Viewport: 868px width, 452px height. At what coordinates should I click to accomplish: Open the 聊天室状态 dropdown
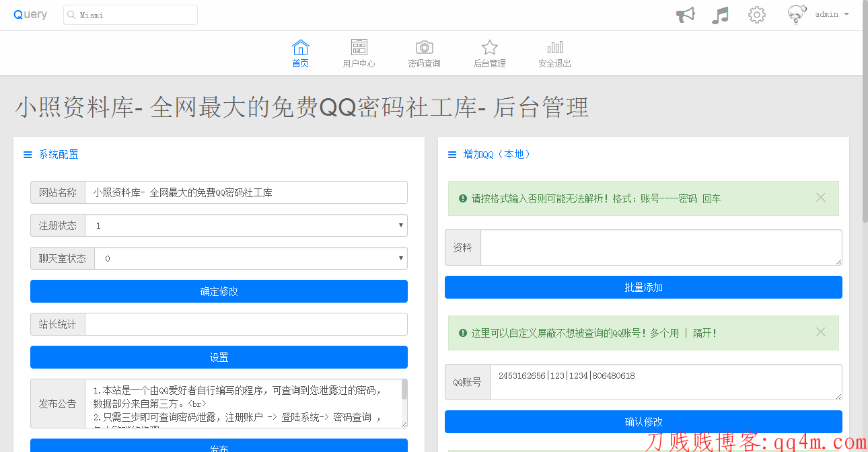tap(251, 258)
